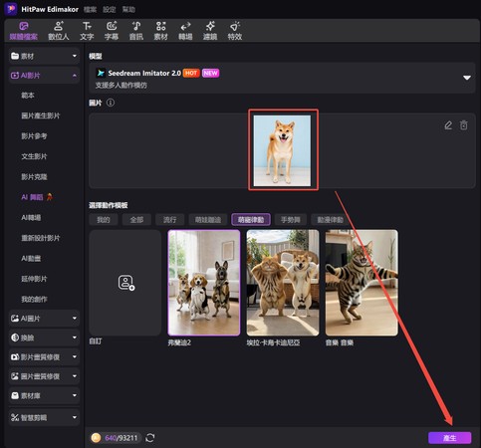This screenshot has width=481, height=448.
Task: Click the folder icon on sidebar 素材
Action: [x=15, y=56]
